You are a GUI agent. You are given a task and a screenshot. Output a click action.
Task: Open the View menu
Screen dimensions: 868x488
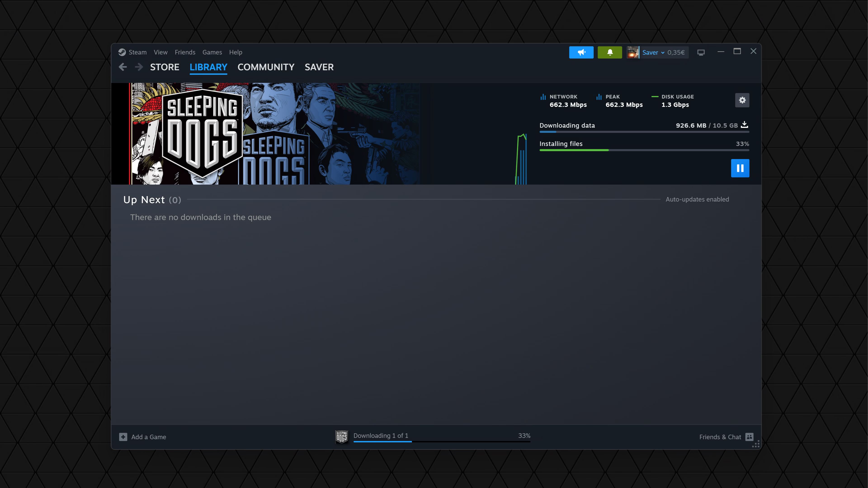click(160, 52)
